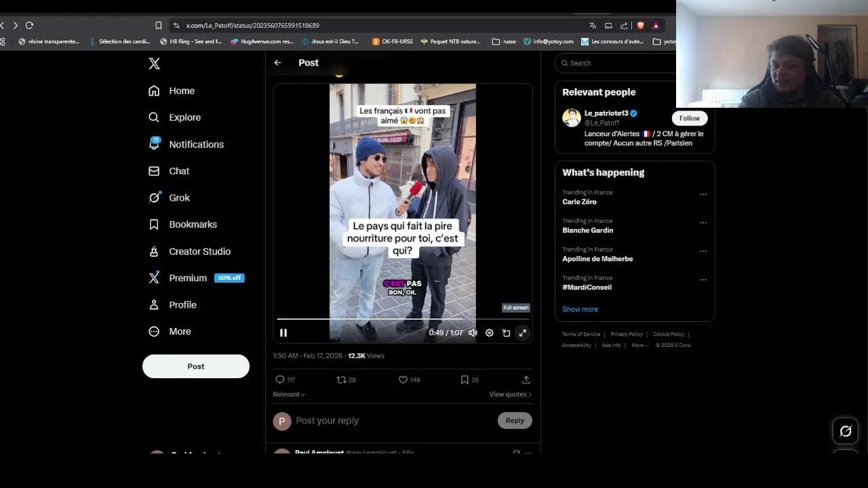Open the Brave Shields lion icon
Screen dimensions: 868x488
click(x=640, y=26)
